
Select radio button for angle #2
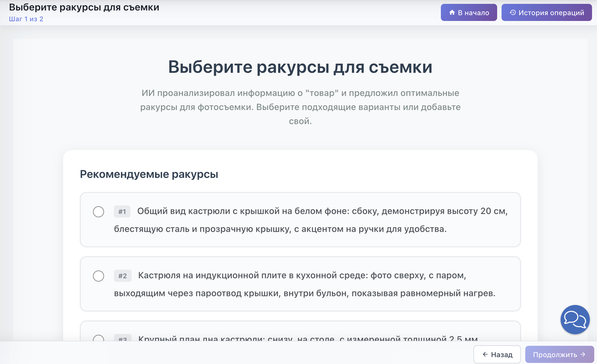coord(99,275)
